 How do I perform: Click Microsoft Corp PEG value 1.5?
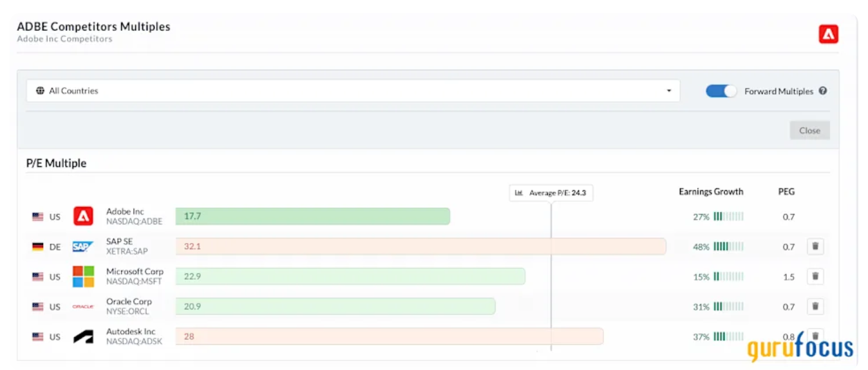(789, 277)
